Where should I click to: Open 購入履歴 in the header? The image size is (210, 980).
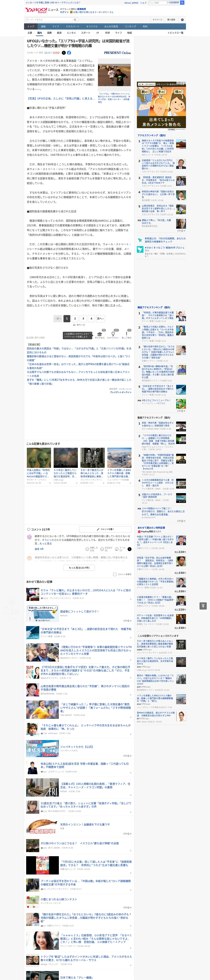point(171,19)
